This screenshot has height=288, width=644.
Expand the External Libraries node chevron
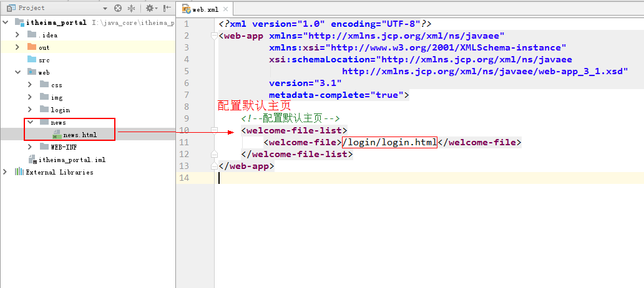point(5,172)
